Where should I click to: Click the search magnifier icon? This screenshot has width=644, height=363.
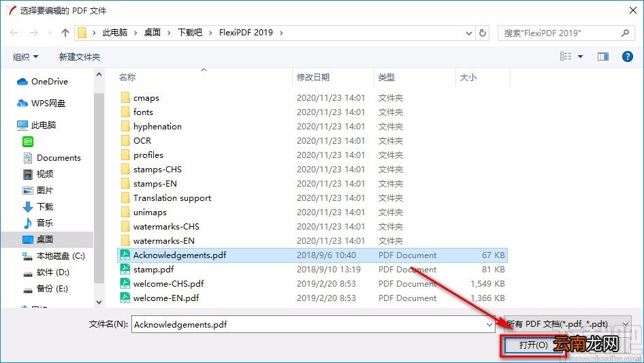(x=625, y=33)
